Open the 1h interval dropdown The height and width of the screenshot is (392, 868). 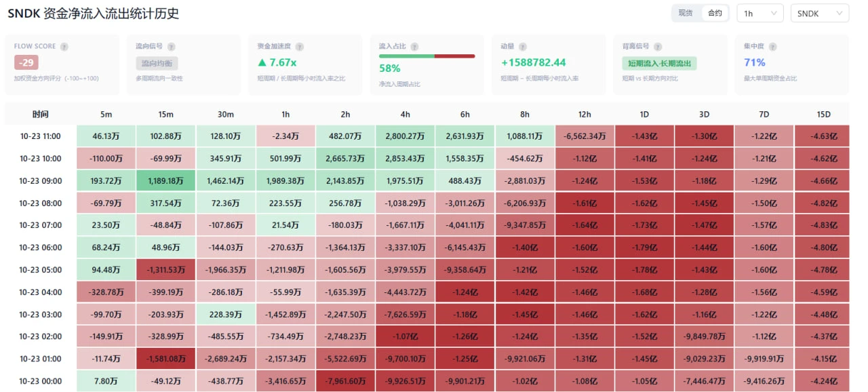(759, 13)
